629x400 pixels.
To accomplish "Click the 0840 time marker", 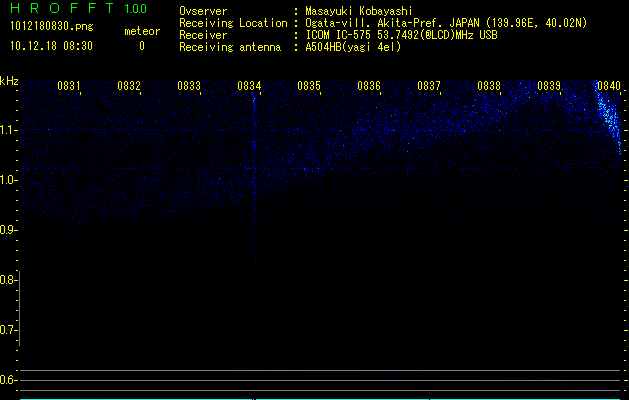I will (609, 86).
